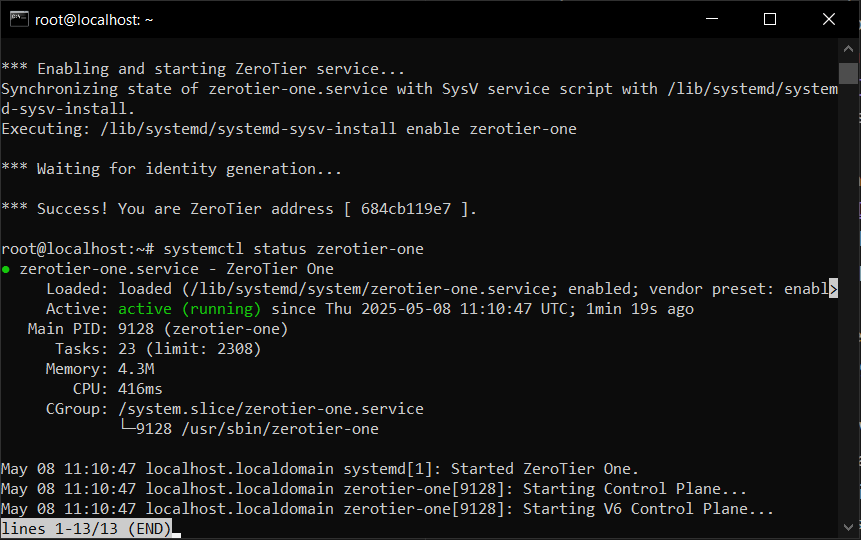Click the CGroup path /system.slice/zerotier-one.service

pos(271,409)
